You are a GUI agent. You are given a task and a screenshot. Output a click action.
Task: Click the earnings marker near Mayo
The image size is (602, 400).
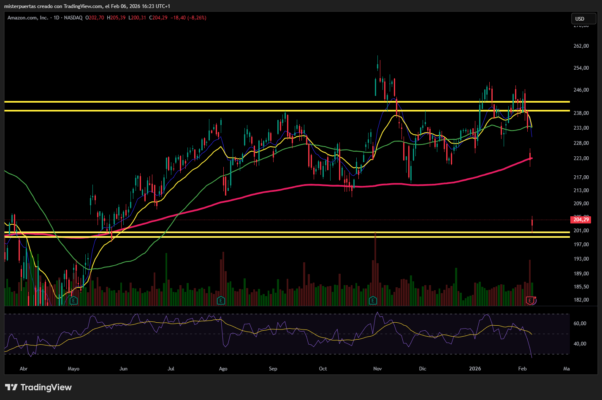(x=73, y=299)
